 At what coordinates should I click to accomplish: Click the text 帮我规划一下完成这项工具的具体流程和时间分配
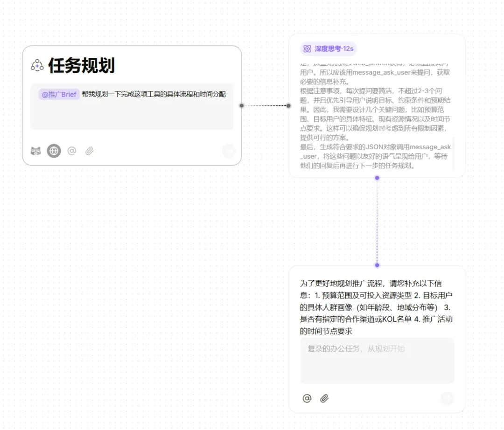[154, 94]
